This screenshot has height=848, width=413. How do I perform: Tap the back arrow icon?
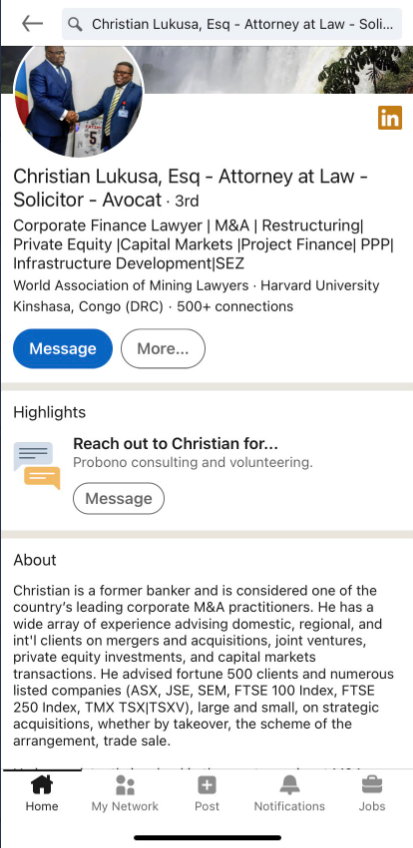tap(32, 23)
